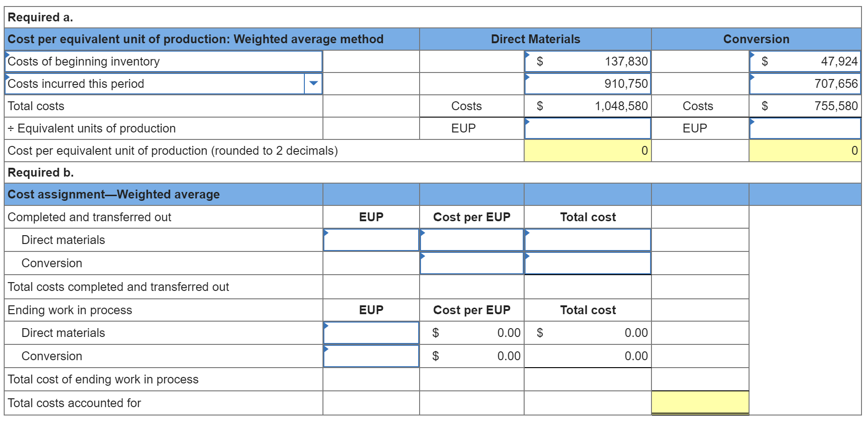Select the 'Direct Materials' column header
This screenshot has height=422, width=868.
[536, 39]
